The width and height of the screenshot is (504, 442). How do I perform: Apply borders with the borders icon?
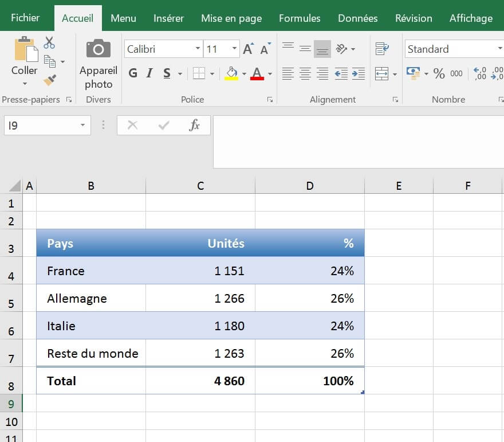(199, 73)
